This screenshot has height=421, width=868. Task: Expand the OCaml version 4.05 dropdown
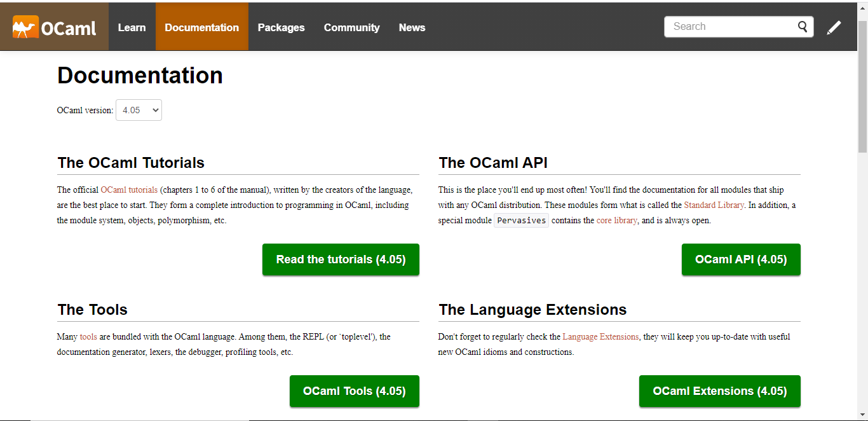139,110
